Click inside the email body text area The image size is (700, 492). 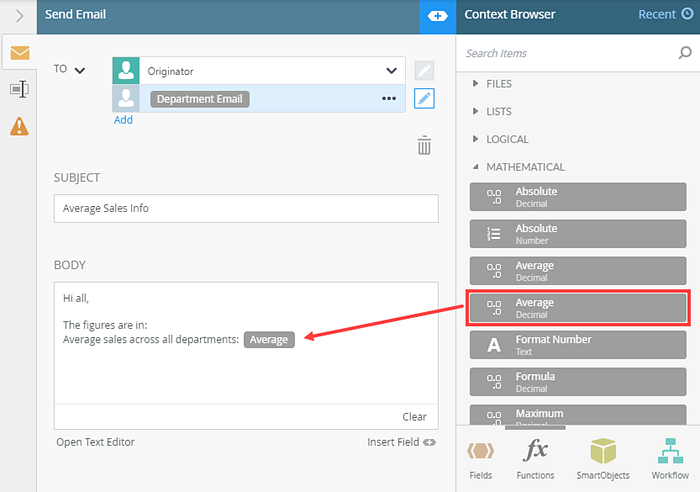point(246,343)
